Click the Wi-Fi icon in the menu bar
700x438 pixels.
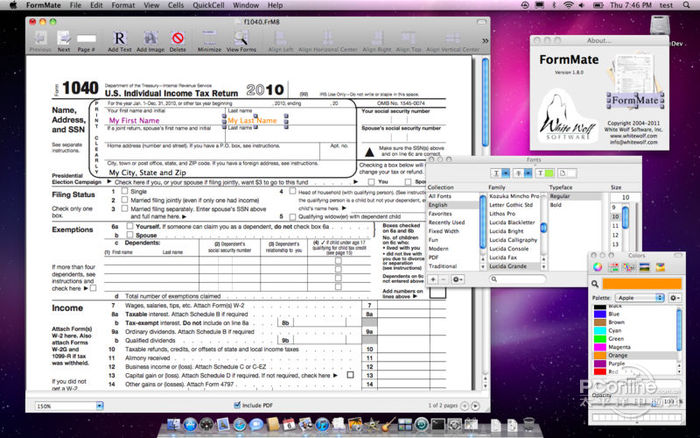[568, 5]
